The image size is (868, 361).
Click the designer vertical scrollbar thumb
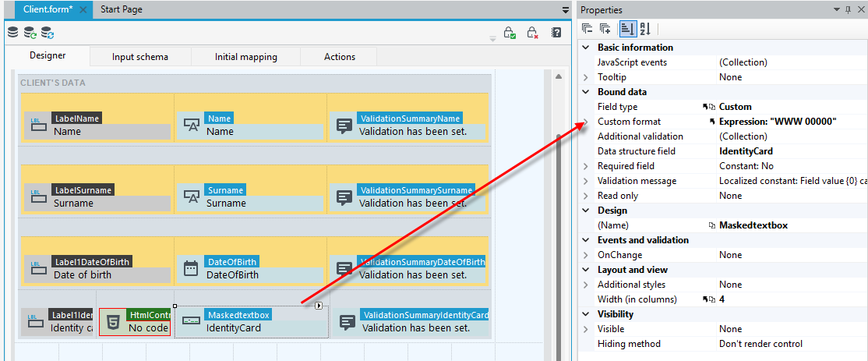click(559, 246)
